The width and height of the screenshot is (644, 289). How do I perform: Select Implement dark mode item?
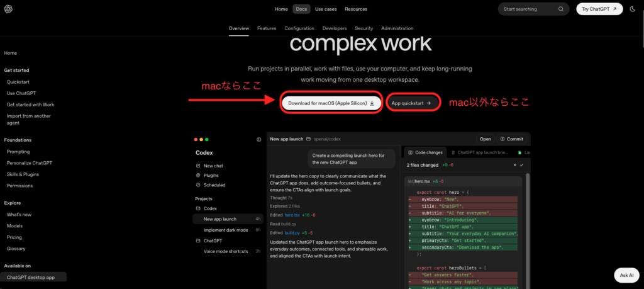coord(228,230)
